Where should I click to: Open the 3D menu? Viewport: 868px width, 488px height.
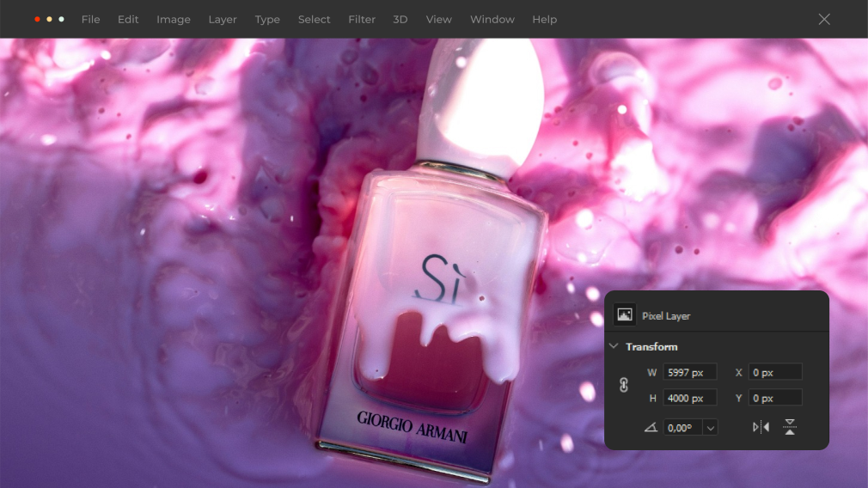pos(400,20)
